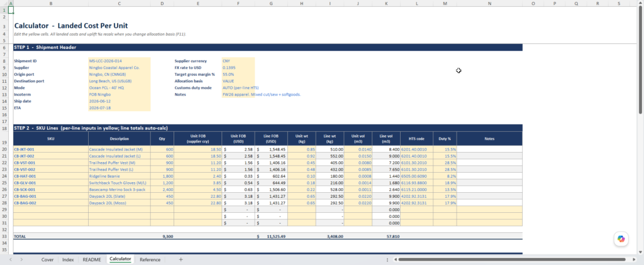Click title Calculator - Landed Cost Per Unit
Screen dimensions: 644x265
[x=71, y=26]
